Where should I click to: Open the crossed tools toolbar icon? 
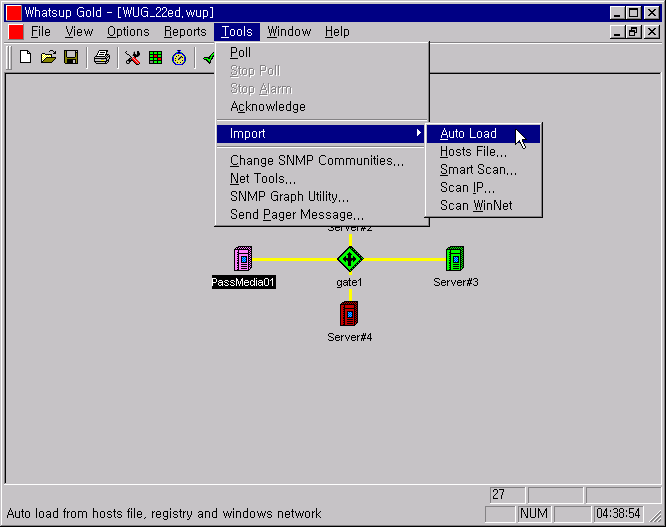[x=133, y=57]
